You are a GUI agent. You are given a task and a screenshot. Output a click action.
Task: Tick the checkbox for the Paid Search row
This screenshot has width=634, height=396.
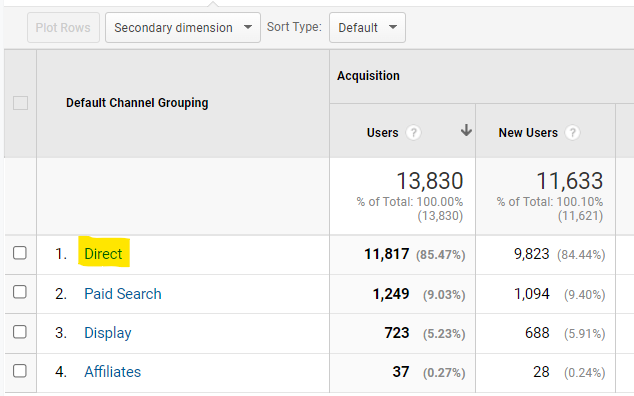pyautogui.click(x=20, y=292)
